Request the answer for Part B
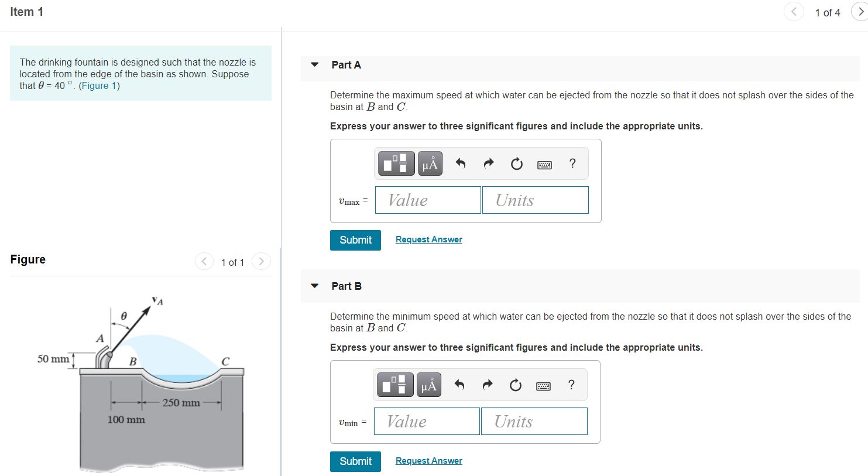Viewport: 868px width, 476px height. 429,461
